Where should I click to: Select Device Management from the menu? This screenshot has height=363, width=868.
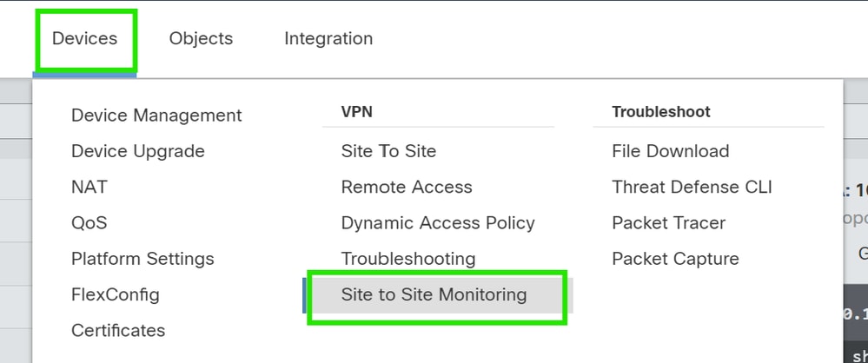pyautogui.click(x=156, y=115)
